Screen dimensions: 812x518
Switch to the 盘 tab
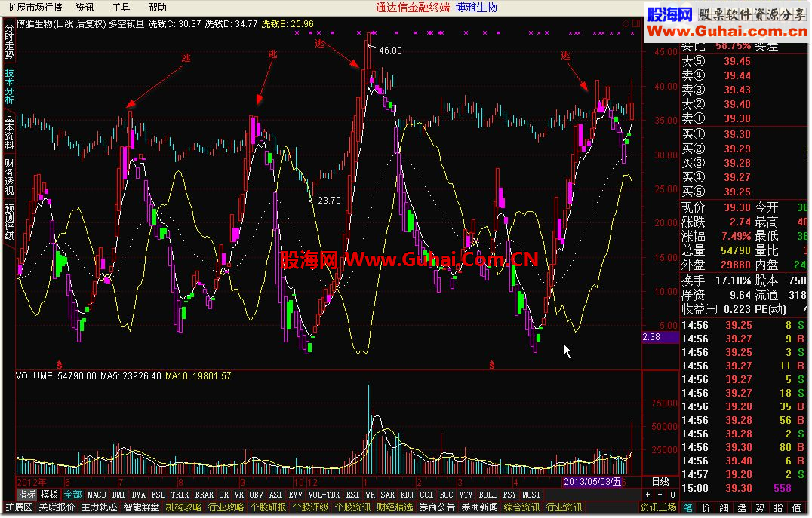[x=742, y=507]
